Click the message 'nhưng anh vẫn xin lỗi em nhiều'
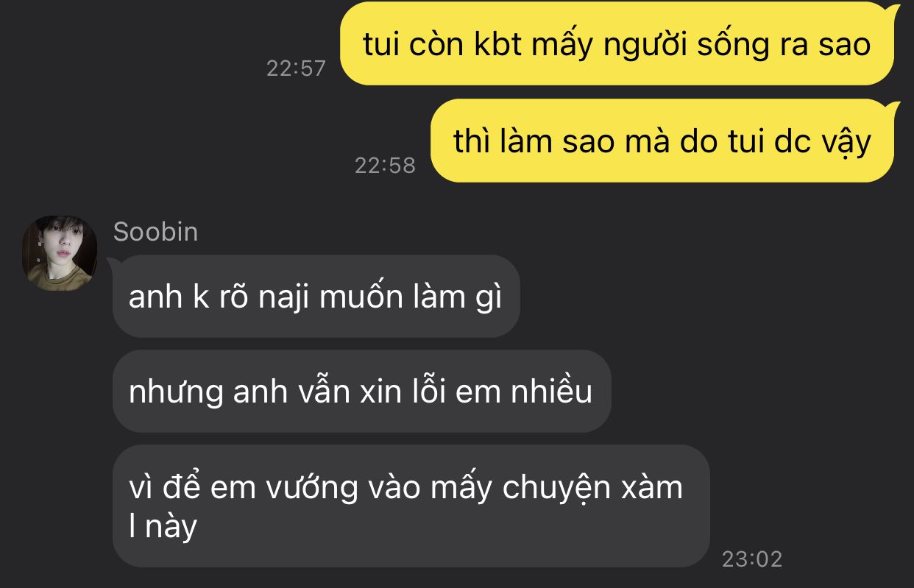 361,391
